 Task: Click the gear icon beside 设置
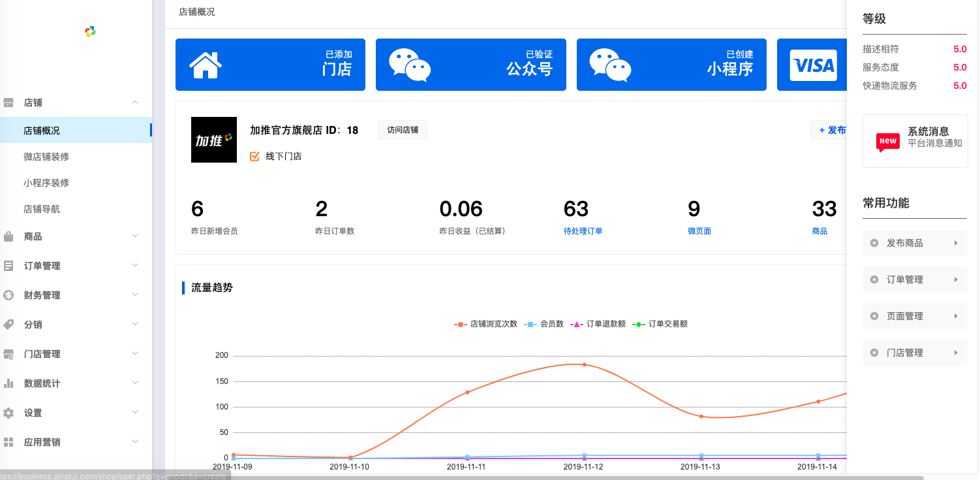tap(8, 413)
